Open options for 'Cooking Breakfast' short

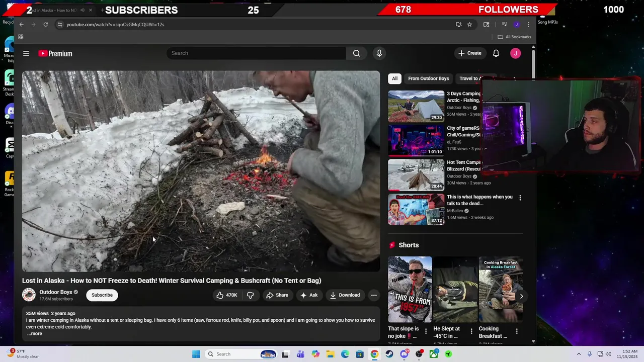click(x=517, y=331)
